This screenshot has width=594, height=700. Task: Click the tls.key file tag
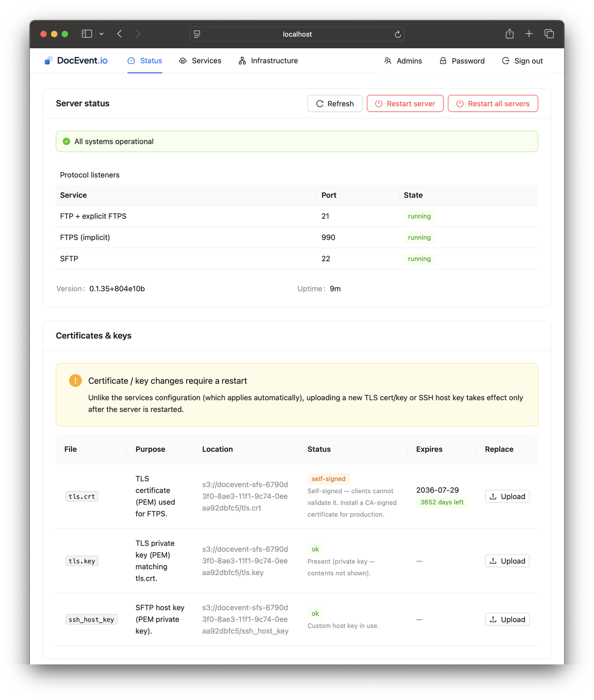coord(82,561)
